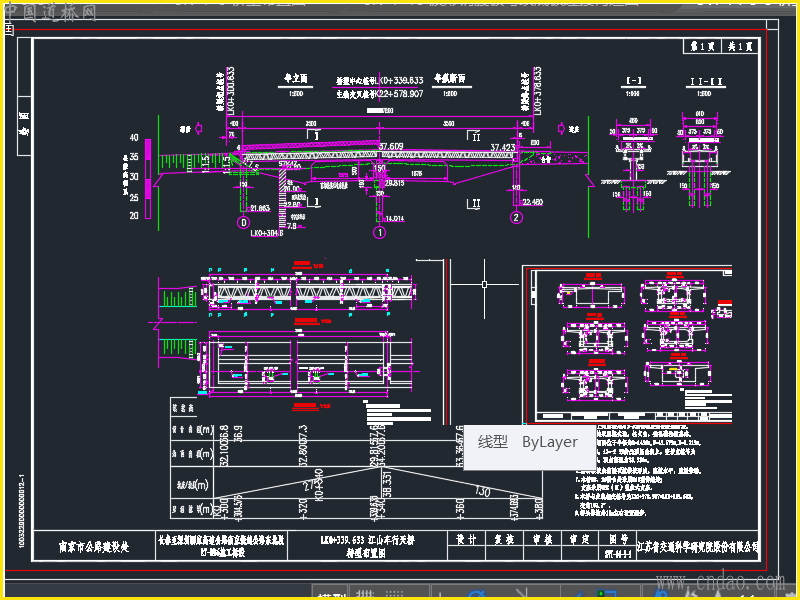Select the vertical code 1003220000000012-1
This screenshot has height=600, width=800.
(x=22, y=511)
